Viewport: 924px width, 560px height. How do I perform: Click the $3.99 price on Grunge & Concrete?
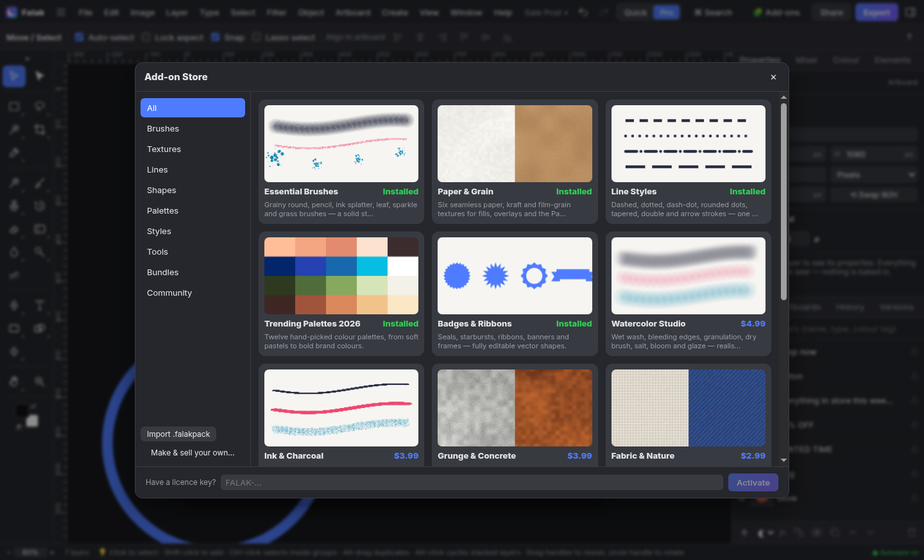tap(579, 456)
